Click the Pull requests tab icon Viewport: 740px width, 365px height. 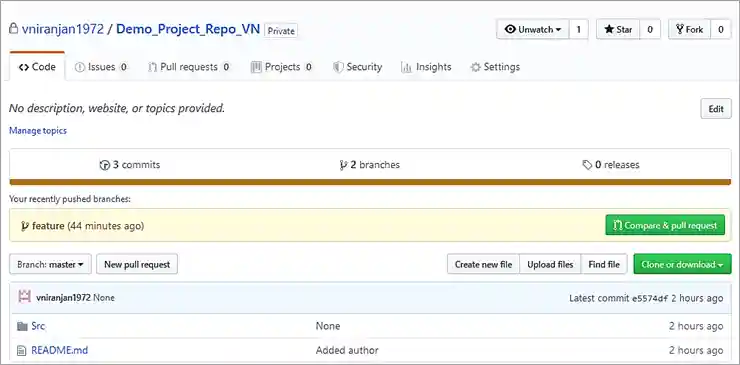[x=152, y=67]
